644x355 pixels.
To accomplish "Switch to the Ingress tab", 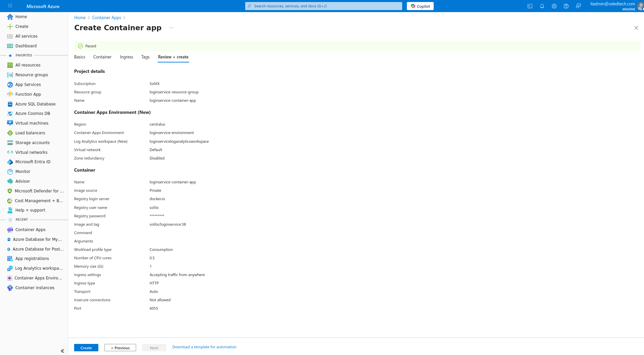I will tap(126, 57).
